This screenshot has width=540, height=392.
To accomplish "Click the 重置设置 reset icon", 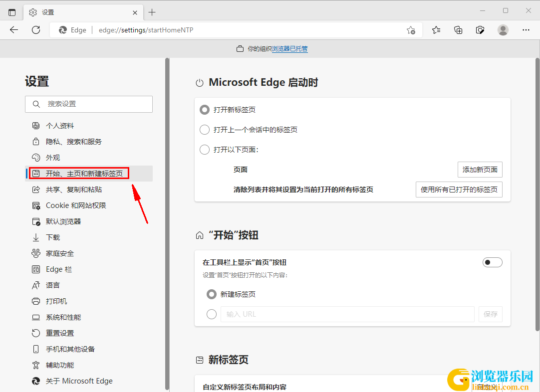I will (x=36, y=333).
